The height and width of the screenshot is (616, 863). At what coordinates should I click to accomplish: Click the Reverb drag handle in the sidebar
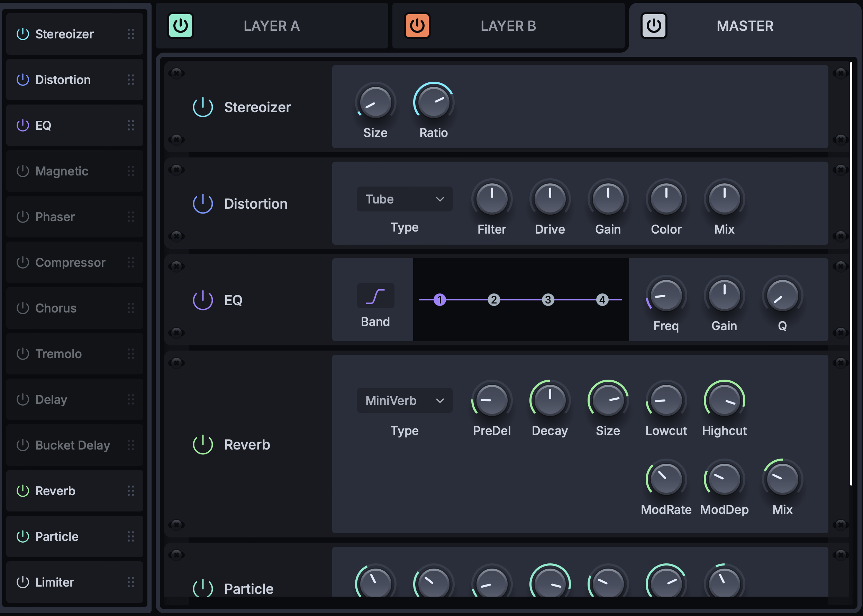click(131, 491)
